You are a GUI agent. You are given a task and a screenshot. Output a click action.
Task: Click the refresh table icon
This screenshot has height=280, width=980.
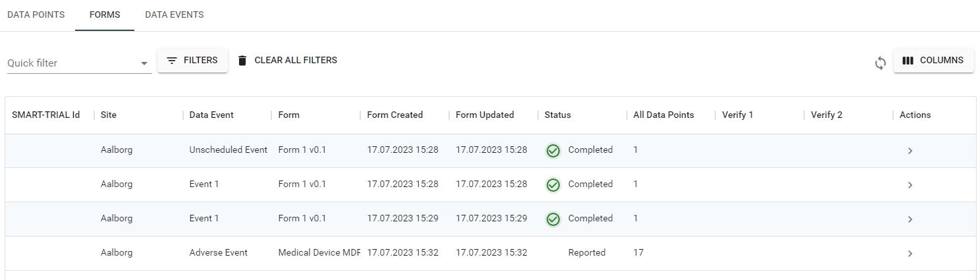pos(881,63)
